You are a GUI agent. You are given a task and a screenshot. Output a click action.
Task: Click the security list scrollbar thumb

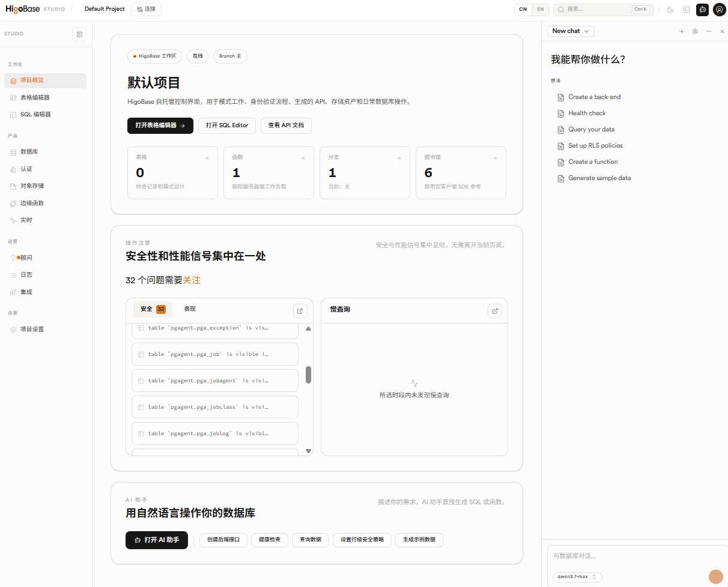(308, 375)
